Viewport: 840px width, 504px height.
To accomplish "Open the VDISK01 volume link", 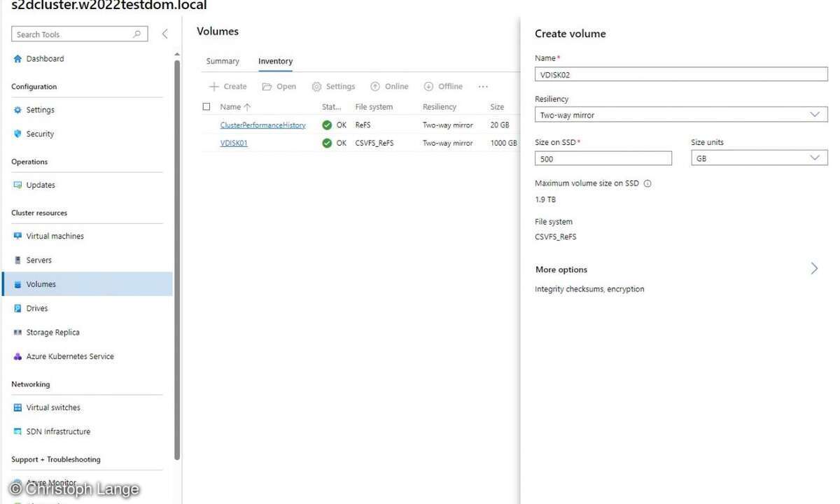I will click(234, 143).
